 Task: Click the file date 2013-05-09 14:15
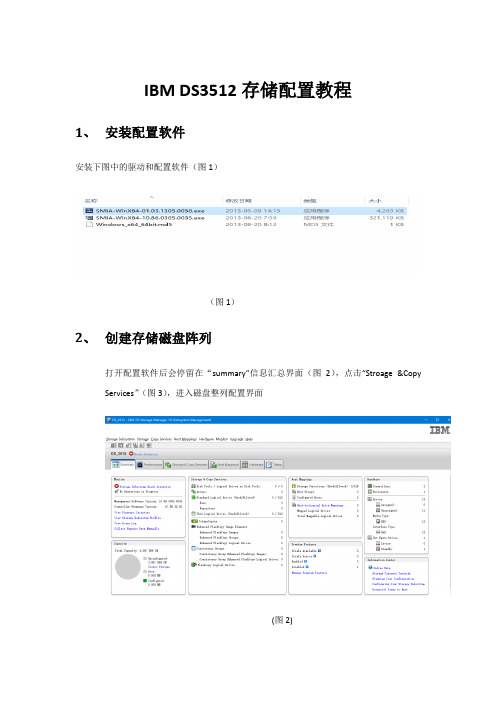[x=253, y=210]
